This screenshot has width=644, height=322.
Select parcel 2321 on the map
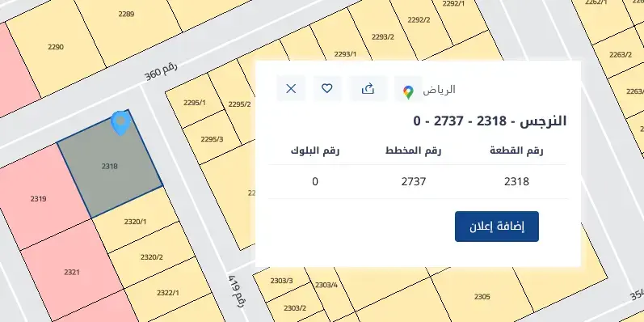(x=72, y=272)
